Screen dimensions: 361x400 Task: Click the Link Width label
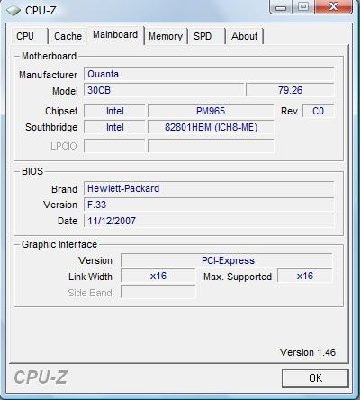click(90, 276)
